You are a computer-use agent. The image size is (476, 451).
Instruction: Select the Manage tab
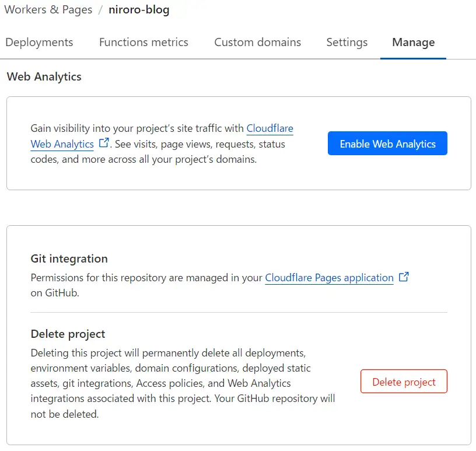pyautogui.click(x=413, y=42)
